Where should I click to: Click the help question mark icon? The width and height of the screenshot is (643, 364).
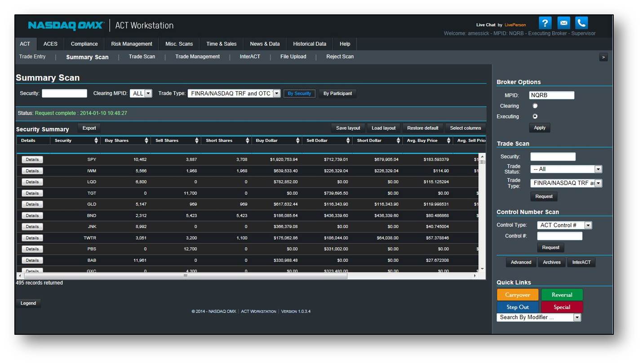[545, 23]
